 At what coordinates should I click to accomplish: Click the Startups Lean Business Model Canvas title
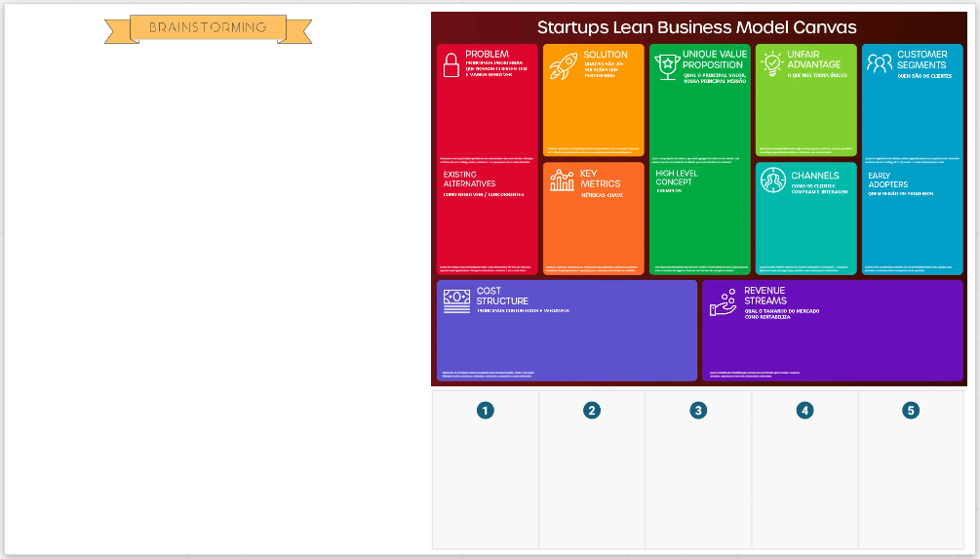point(696,27)
